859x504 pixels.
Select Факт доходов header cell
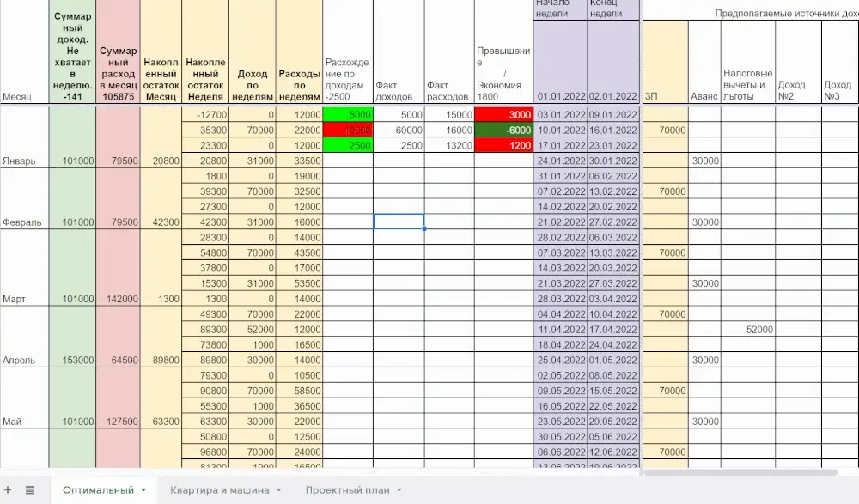click(x=399, y=52)
